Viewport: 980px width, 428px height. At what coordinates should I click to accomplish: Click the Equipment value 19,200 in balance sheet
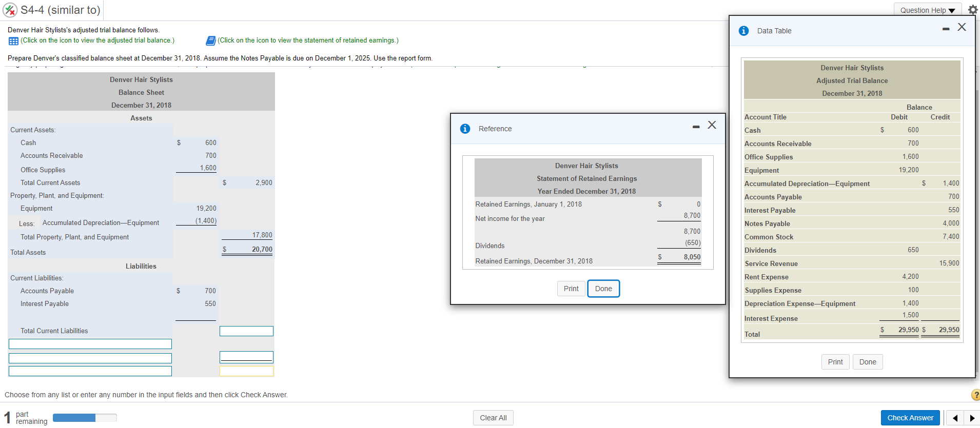tap(206, 208)
